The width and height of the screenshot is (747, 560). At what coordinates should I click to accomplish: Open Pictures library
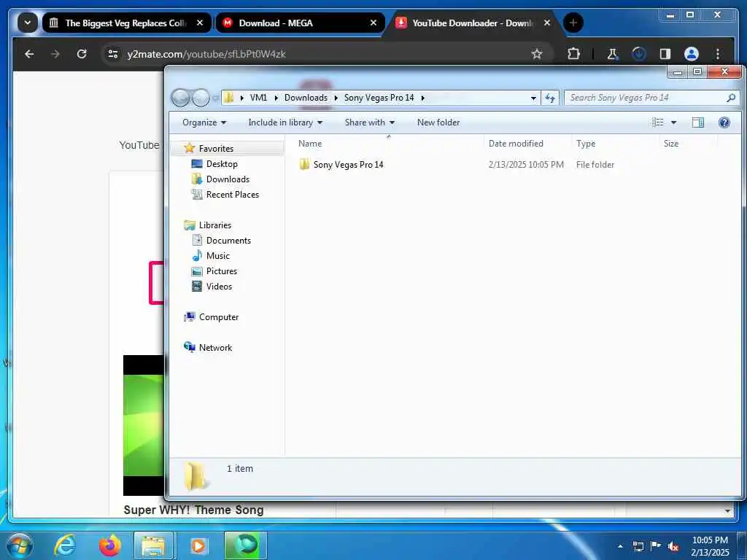pyautogui.click(x=222, y=271)
